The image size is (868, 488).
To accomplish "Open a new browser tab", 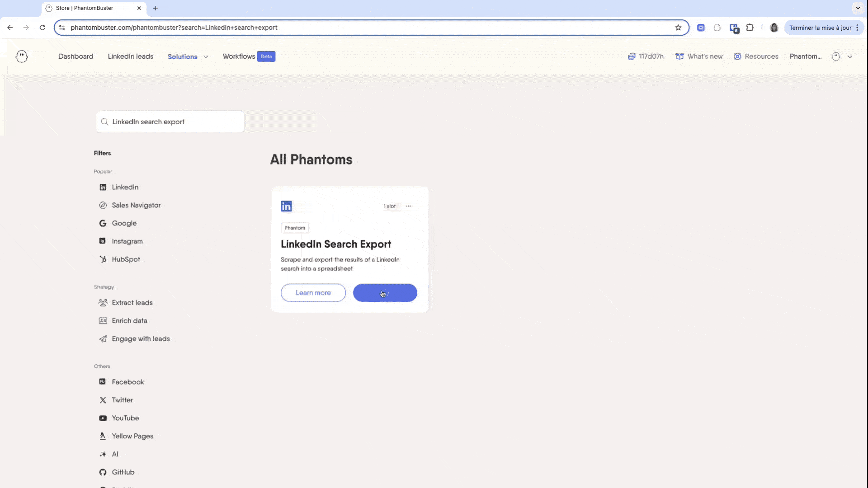I will [x=155, y=8].
